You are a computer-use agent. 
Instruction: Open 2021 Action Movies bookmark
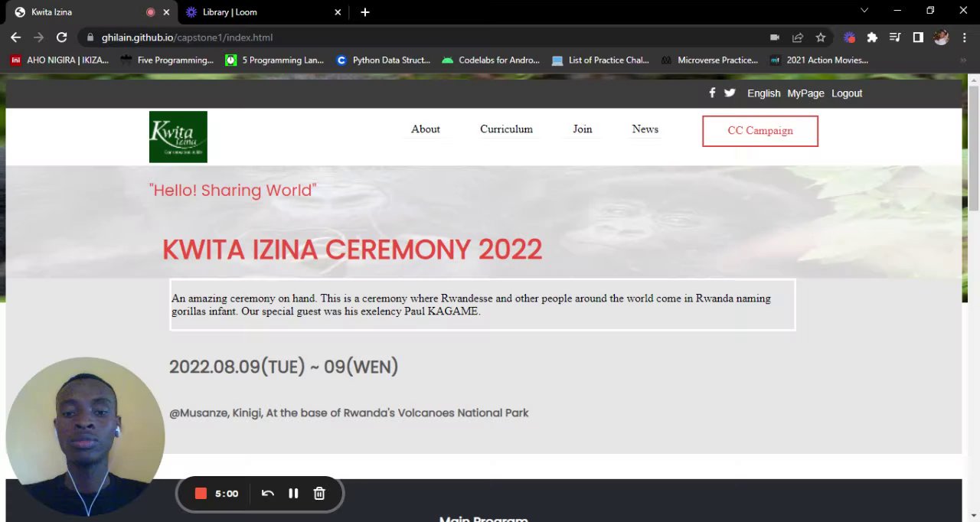[819, 60]
